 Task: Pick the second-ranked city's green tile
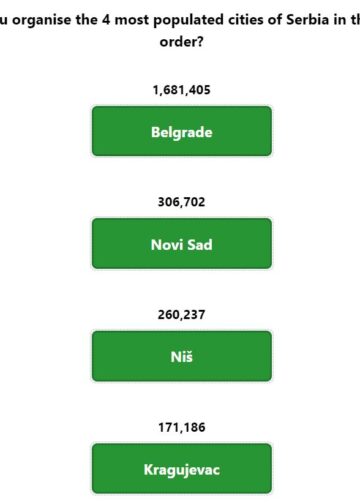182,243
